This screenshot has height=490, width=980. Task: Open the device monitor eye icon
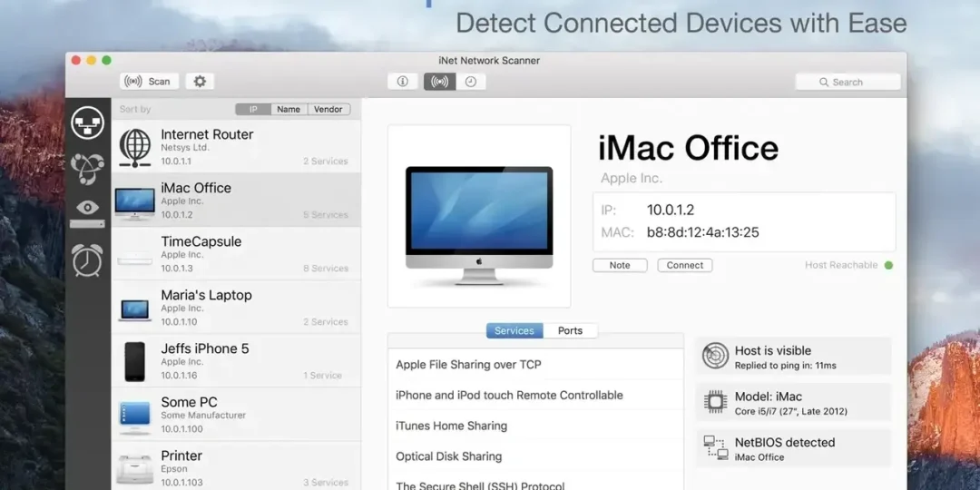pyautogui.click(x=87, y=213)
